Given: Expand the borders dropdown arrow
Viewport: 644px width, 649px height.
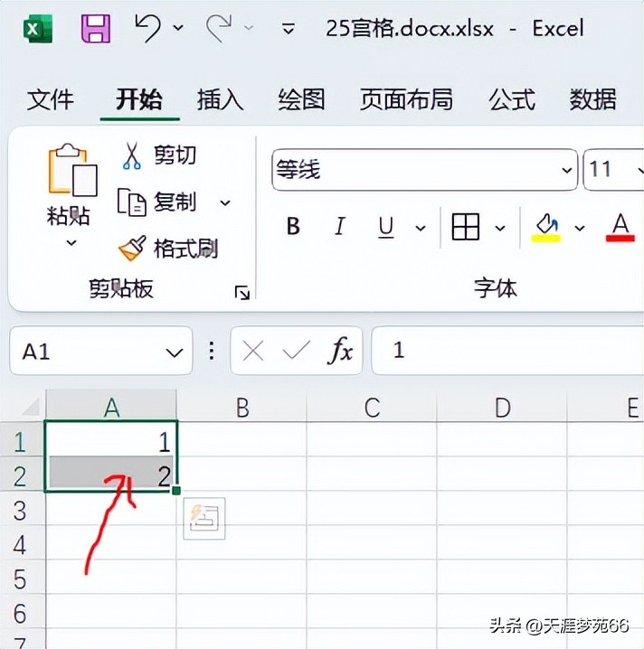Looking at the screenshot, I should coord(500,228).
